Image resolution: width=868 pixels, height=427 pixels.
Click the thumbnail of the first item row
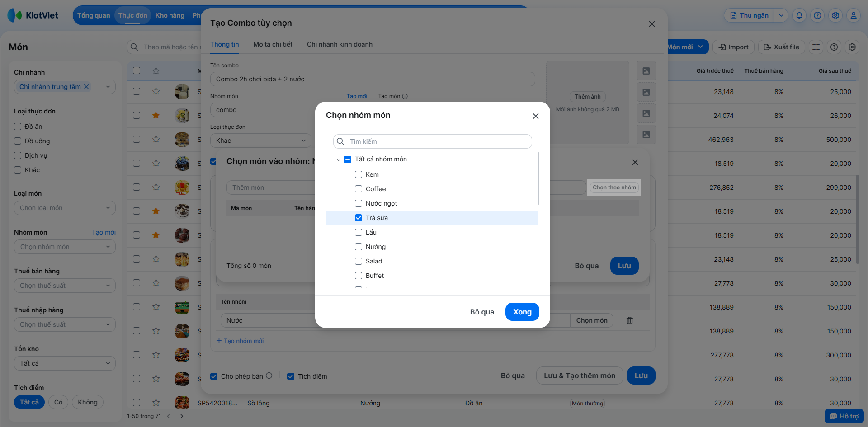[182, 92]
